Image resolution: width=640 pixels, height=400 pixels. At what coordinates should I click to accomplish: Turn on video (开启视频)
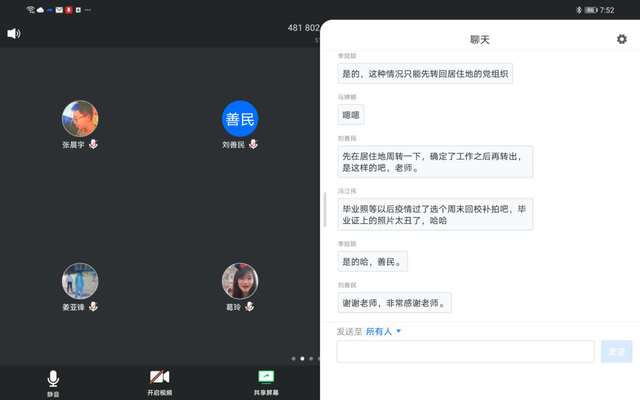click(x=160, y=381)
